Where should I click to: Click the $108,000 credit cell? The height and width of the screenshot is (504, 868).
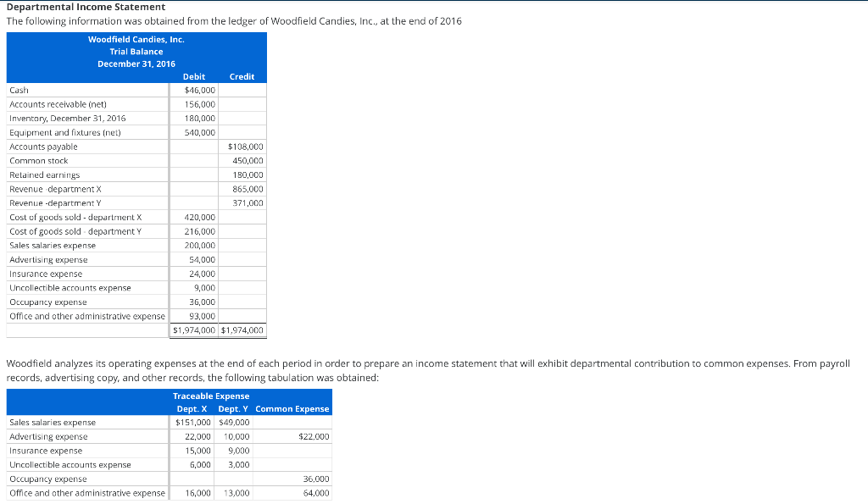click(246, 147)
